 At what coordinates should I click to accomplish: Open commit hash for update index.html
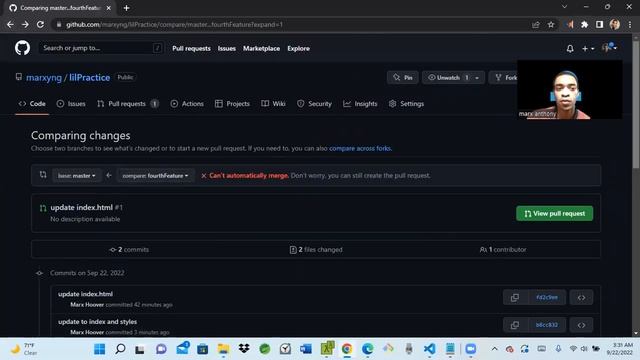(547, 298)
